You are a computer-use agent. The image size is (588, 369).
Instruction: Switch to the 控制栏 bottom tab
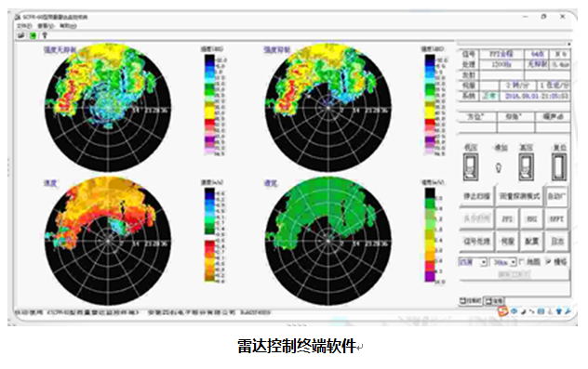(471, 300)
